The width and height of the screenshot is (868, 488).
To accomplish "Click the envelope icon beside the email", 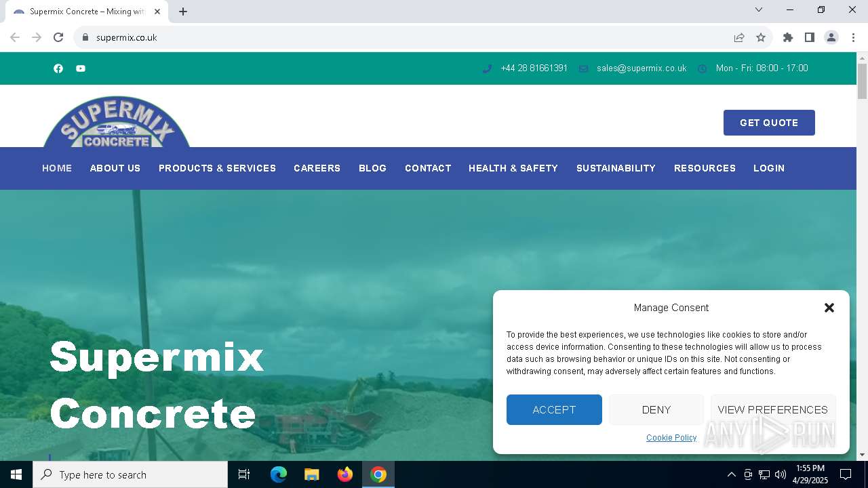I will tap(583, 68).
